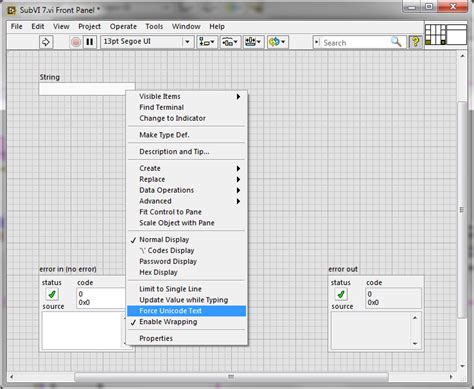Screen dimensions: 474x389
Task: Click error out source scroll down arrow
Action: coord(415,343)
